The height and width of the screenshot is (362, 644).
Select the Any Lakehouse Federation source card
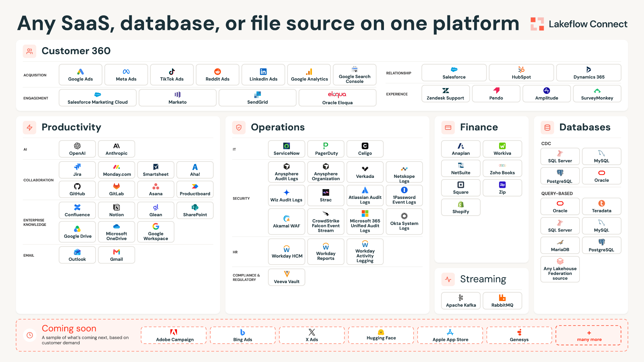coord(560,269)
